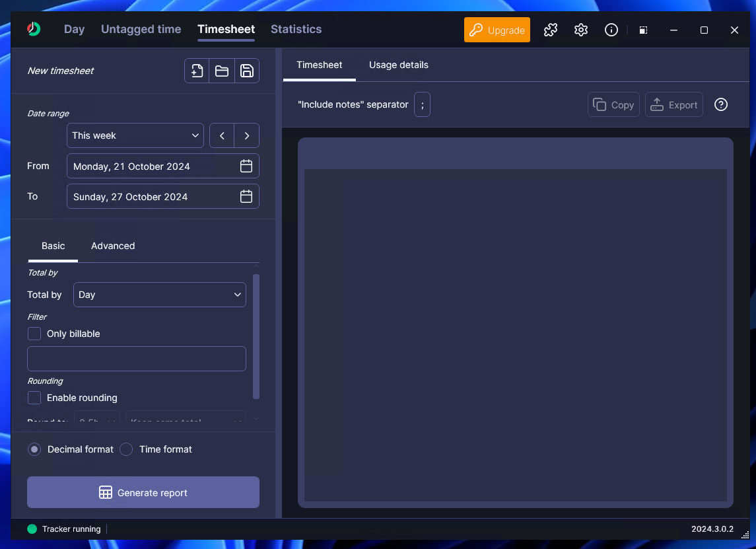The height and width of the screenshot is (549, 756).
Task: Click the info circle icon
Action: click(x=611, y=30)
